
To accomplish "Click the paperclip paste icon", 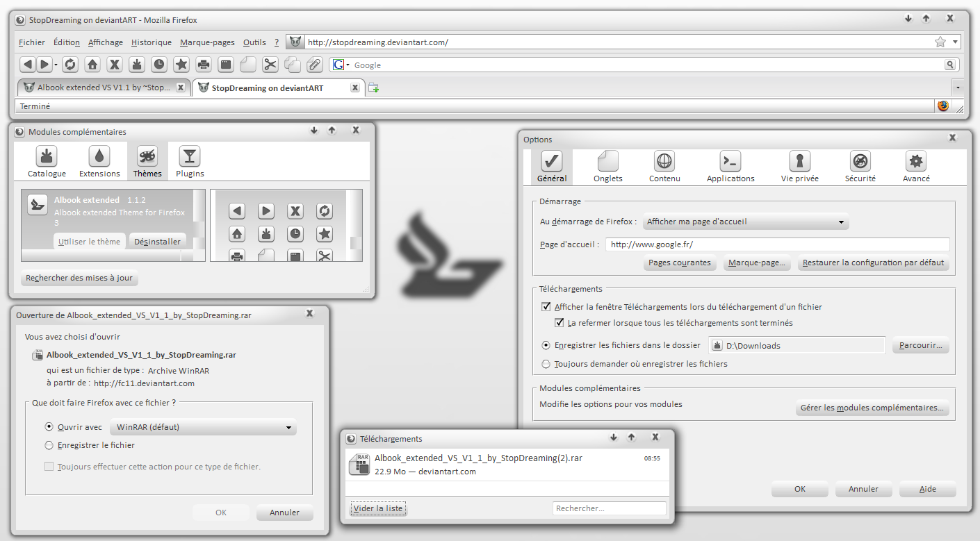I will (x=315, y=65).
